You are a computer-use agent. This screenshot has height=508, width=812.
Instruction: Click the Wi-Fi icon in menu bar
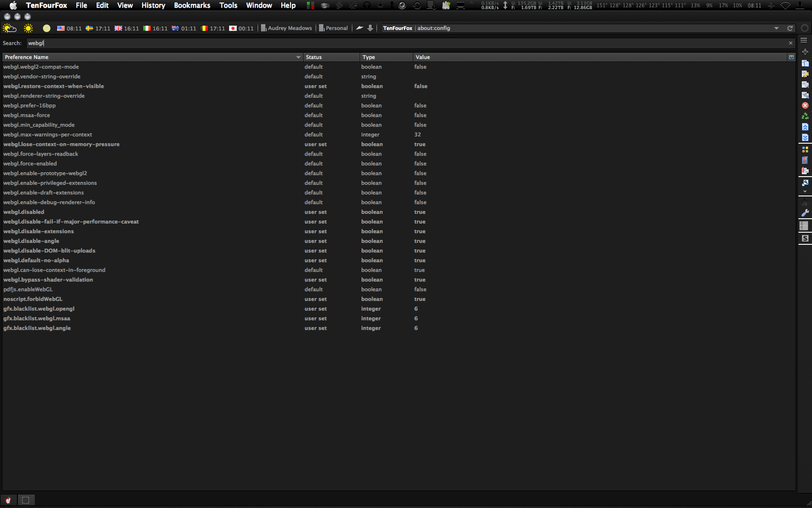coord(785,6)
